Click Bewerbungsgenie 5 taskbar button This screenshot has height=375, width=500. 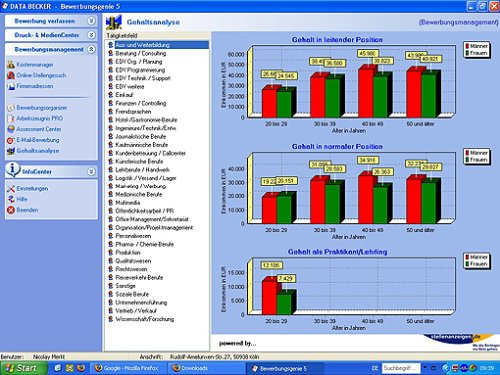(284, 368)
